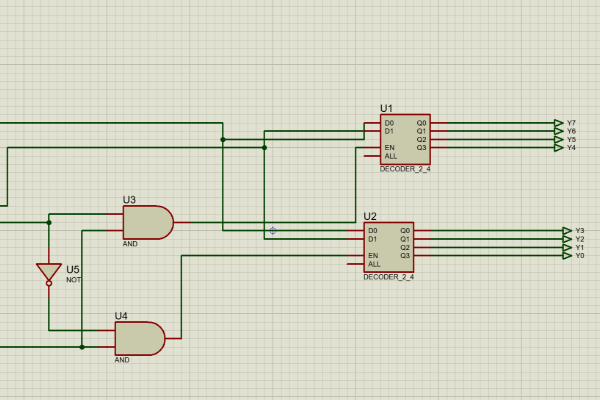The image size is (600, 400).
Task: Click the U1 reference label text
Action: pyautogui.click(x=386, y=108)
